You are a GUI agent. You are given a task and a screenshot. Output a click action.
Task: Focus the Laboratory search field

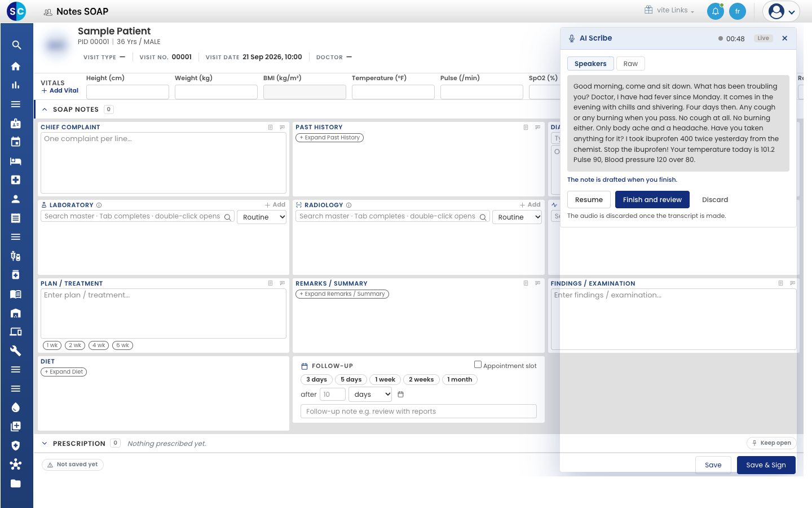coord(138,217)
